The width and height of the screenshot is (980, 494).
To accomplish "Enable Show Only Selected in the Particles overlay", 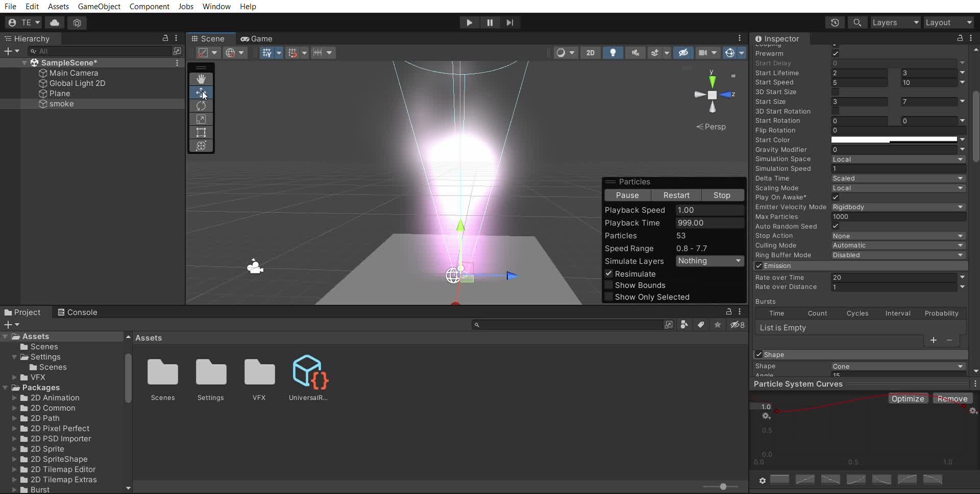I will tap(609, 297).
